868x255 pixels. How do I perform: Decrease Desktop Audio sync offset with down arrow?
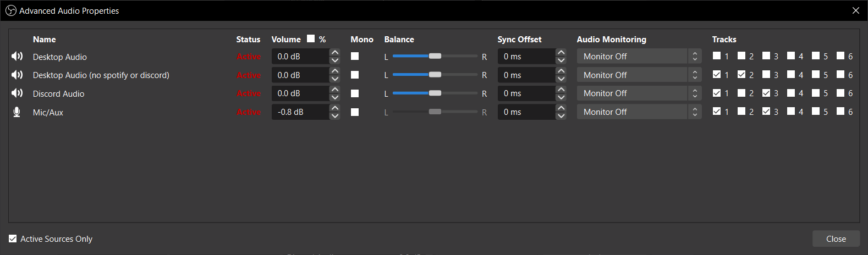pyautogui.click(x=561, y=60)
